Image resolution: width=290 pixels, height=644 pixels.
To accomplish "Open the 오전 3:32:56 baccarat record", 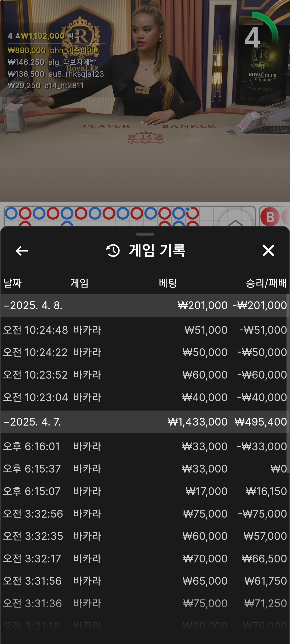I will pyautogui.click(x=145, y=514).
